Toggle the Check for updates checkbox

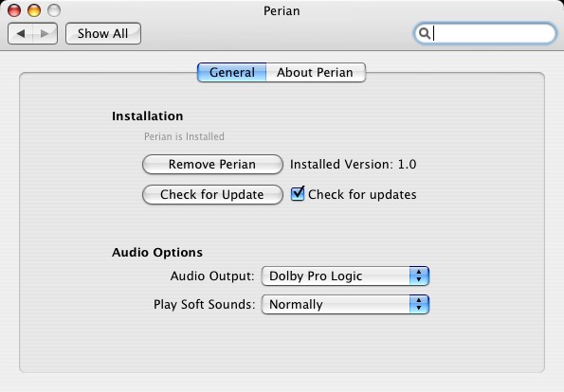(298, 194)
